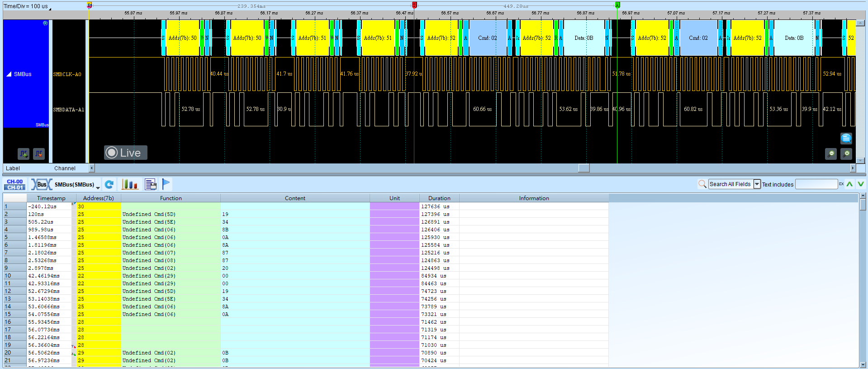Open the bar chart statistics view
This screenshot has width=868, height=369.
[x=130, y=184]
